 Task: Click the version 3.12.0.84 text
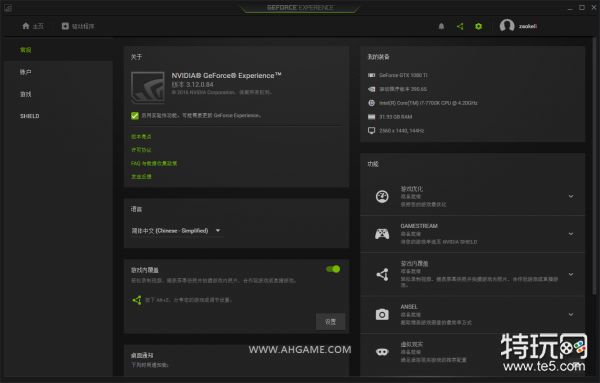click(192, 85)
